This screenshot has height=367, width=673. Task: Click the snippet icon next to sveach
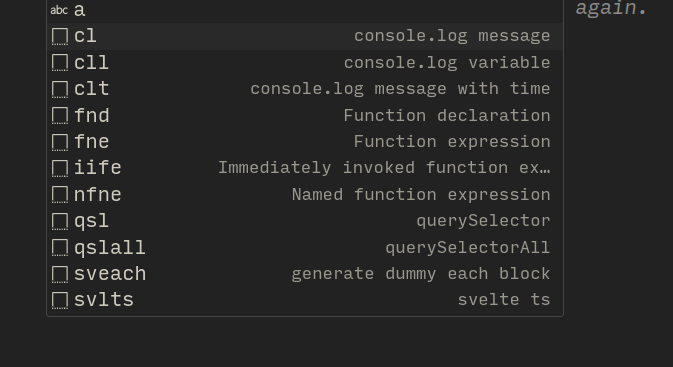point(60,274)
